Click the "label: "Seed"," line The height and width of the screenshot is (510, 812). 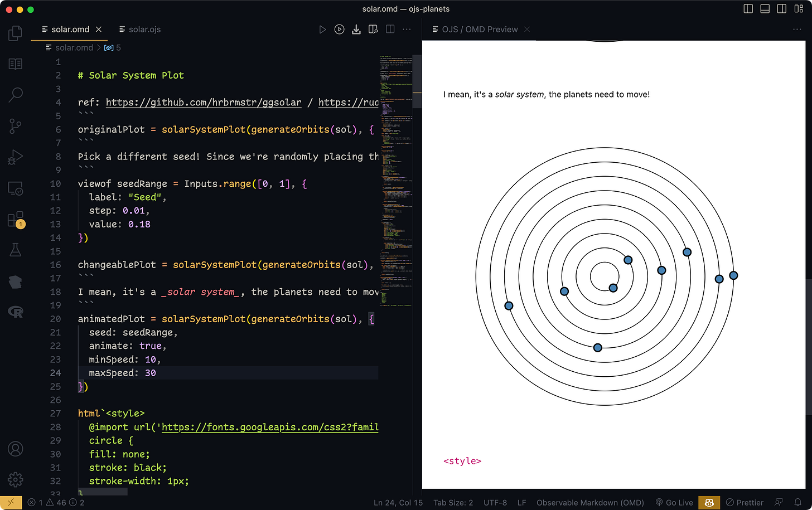pyautogui.click(x=128, y=197)
